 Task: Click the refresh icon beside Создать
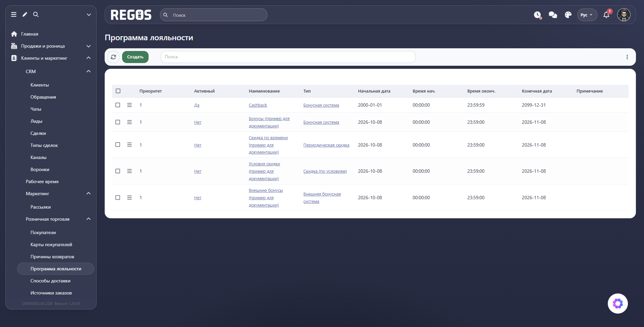pyautogui.click(x=113, y=57)
